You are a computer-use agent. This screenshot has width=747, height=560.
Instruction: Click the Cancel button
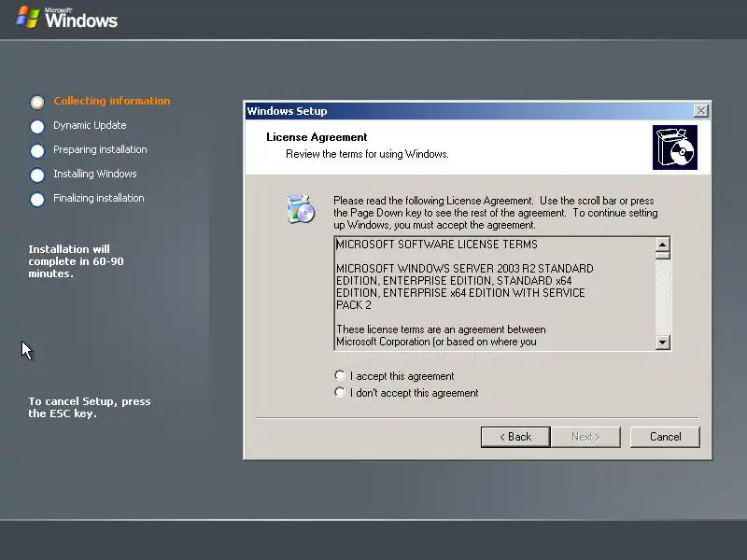point(665,437)
